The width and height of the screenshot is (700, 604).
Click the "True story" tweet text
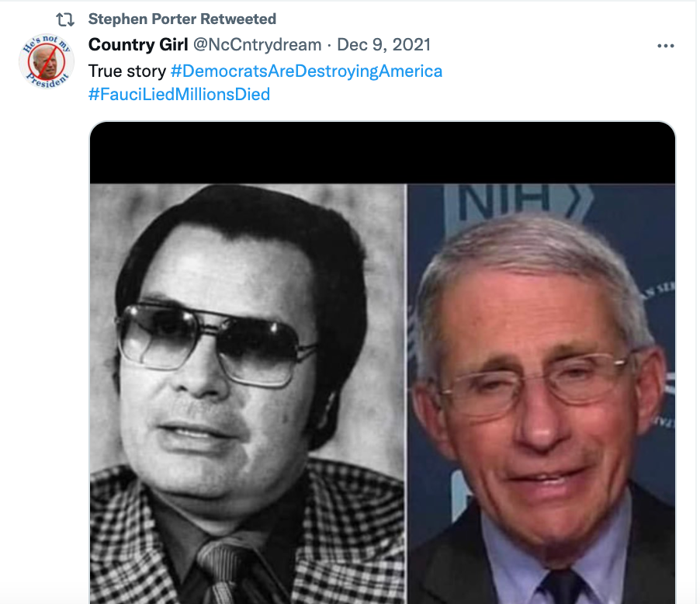(x=127, y=71)
